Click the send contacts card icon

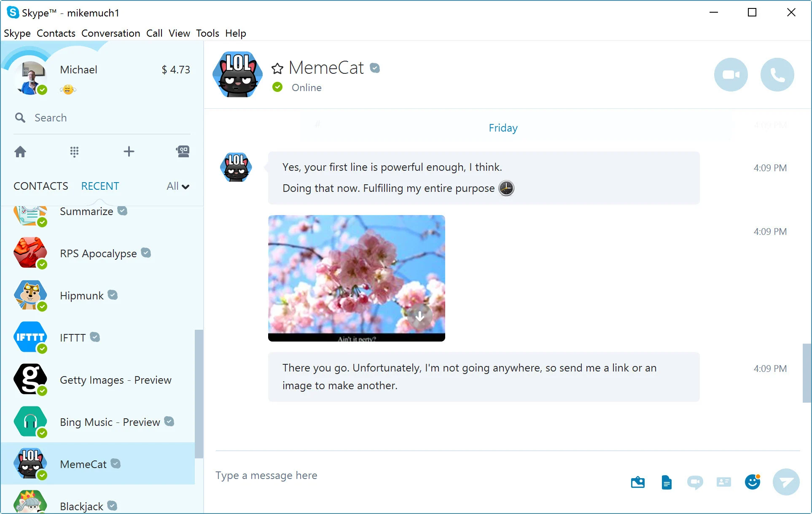tap(723, 482)
